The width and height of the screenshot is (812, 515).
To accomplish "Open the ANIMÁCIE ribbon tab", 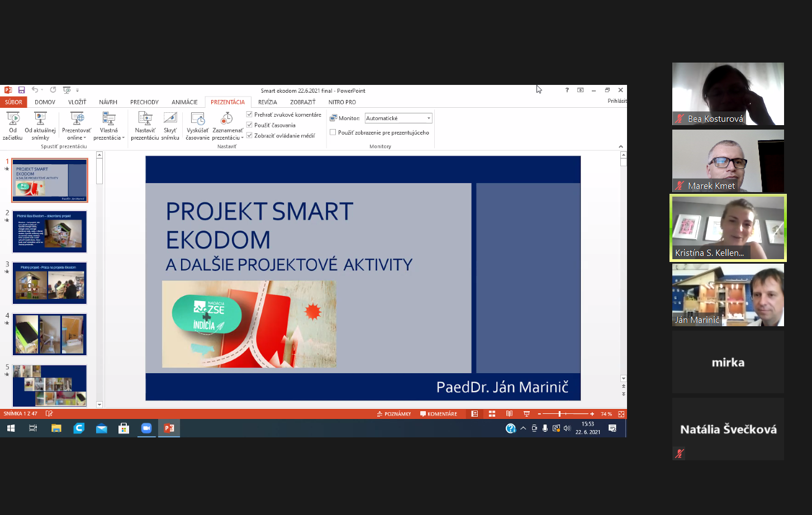I will pyautogui.click(x=184, y=102).
